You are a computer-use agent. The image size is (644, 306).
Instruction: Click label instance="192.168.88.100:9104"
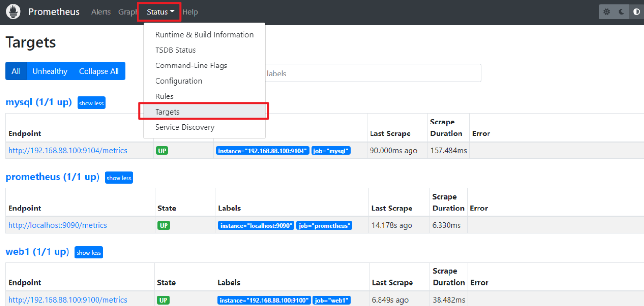point(263,151)
